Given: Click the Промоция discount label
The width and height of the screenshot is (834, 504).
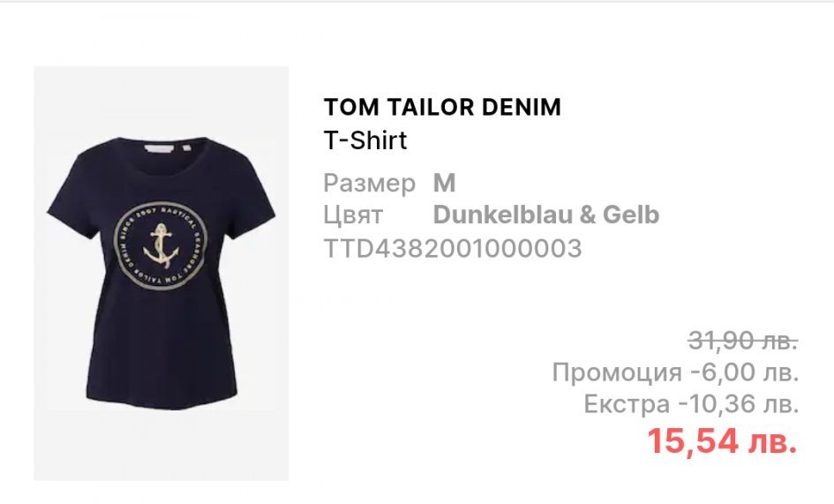Looking at the screenshot, I should [x=617, y=372].
